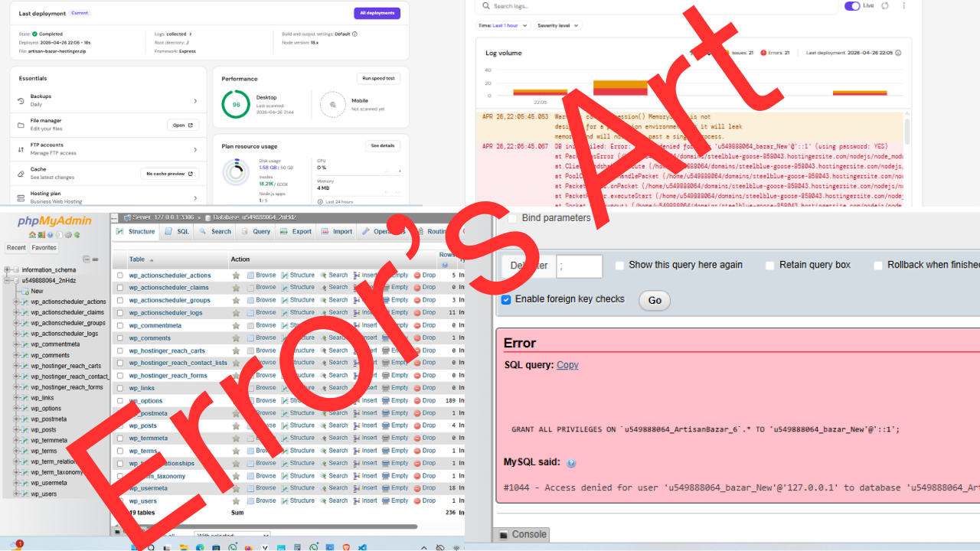Switch to the Import tab
Screen dimensions: 980x551
(337, 231)
